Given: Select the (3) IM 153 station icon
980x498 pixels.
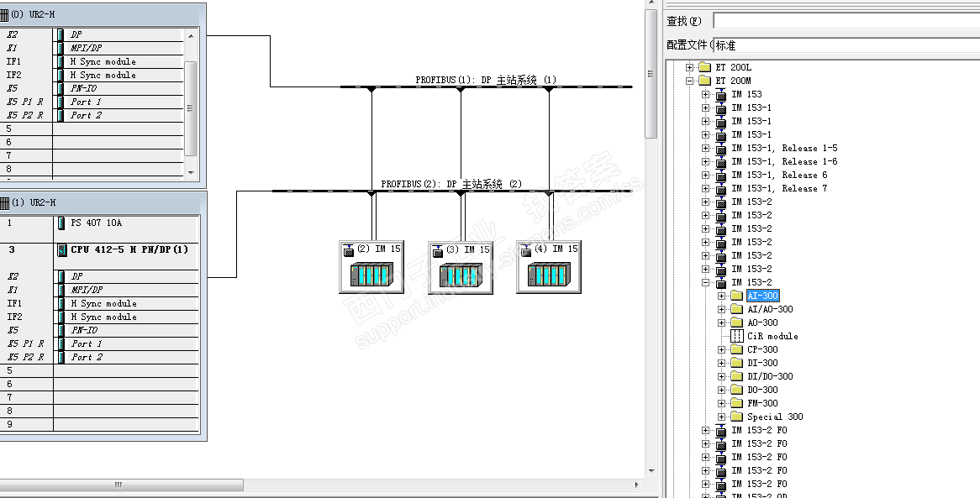Looking at the screenshot, I should [461, 275].
